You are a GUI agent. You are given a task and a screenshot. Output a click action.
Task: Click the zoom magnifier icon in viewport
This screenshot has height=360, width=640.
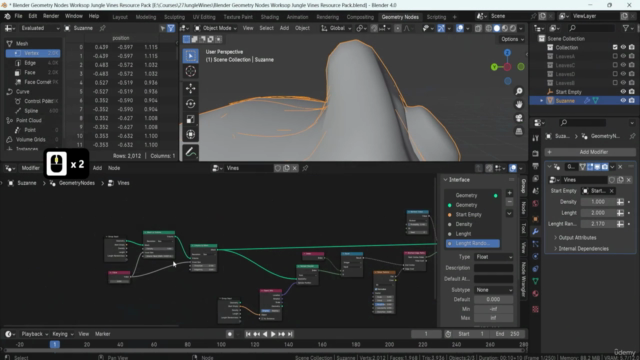coord(519,91)
